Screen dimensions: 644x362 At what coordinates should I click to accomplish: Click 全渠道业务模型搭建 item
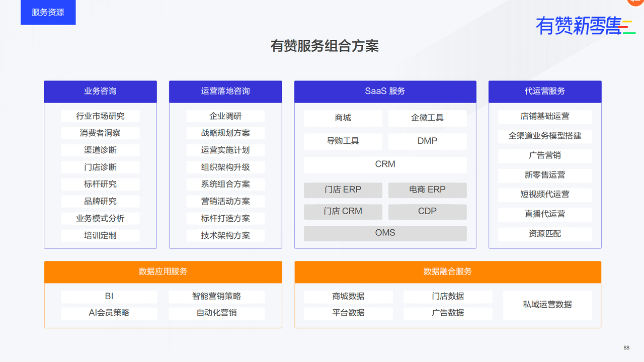(545, 136)
